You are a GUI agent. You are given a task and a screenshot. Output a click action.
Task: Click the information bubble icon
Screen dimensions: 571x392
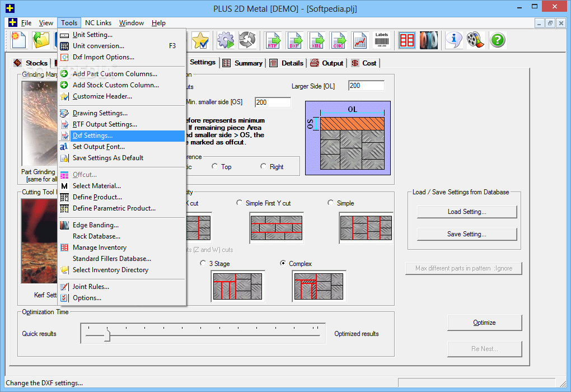pyautogui.click(x=454, y=40)
